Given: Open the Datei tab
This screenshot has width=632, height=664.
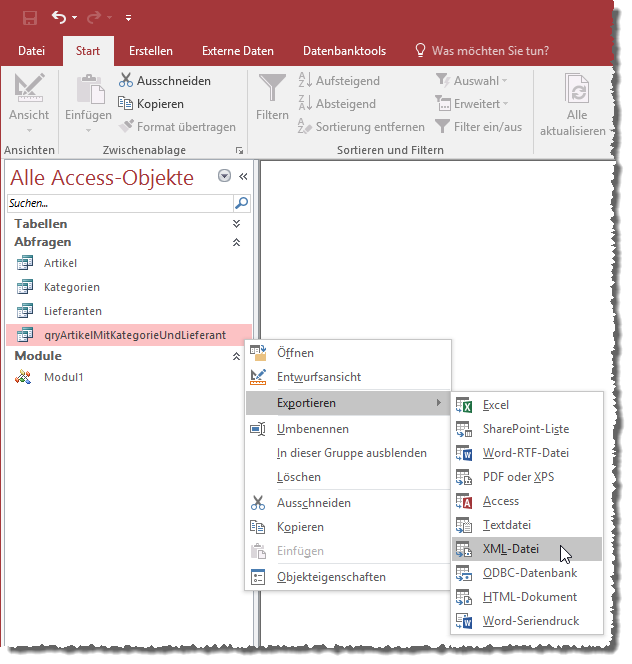Looking at the screenshot, I should click(31, 51).
